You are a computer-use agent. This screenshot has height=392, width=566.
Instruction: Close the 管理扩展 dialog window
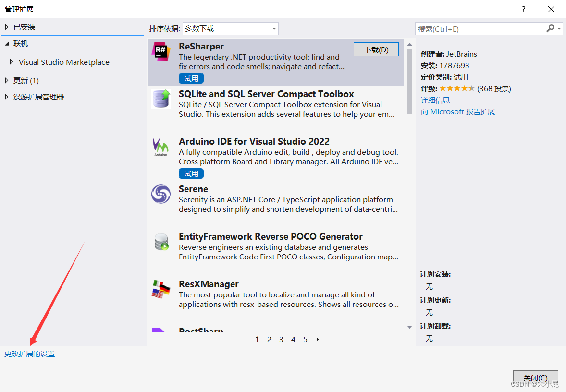[551, 9]
